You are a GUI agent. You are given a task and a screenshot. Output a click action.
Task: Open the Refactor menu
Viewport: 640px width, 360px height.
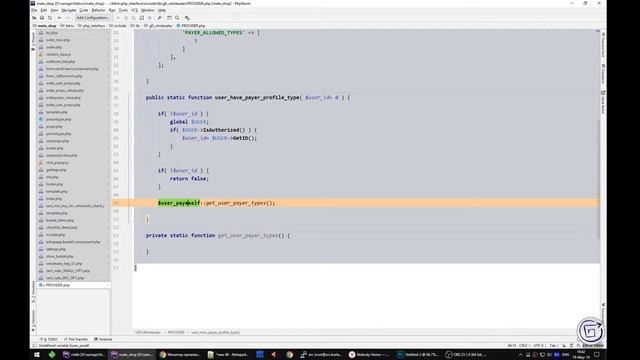coord(98,10)
